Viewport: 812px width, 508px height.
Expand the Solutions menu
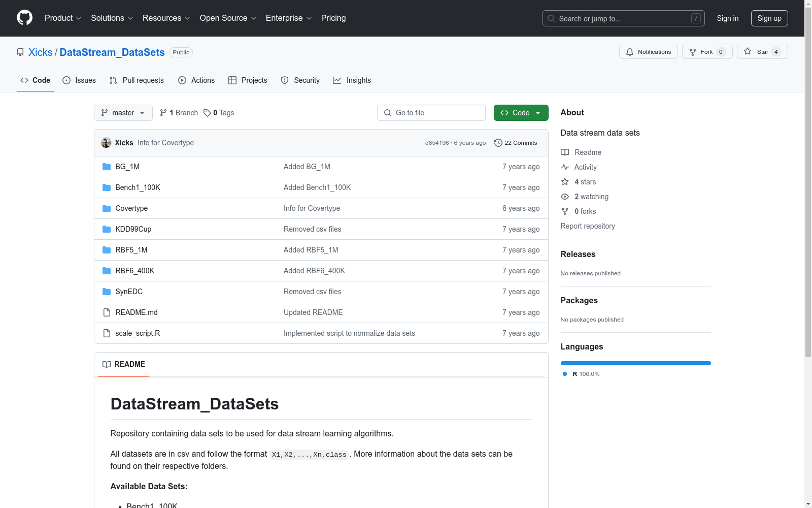pos(112,18)
